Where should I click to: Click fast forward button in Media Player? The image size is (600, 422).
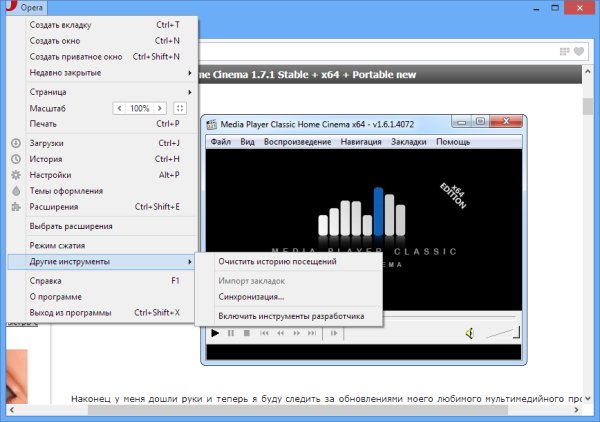[x=297, y=333]
